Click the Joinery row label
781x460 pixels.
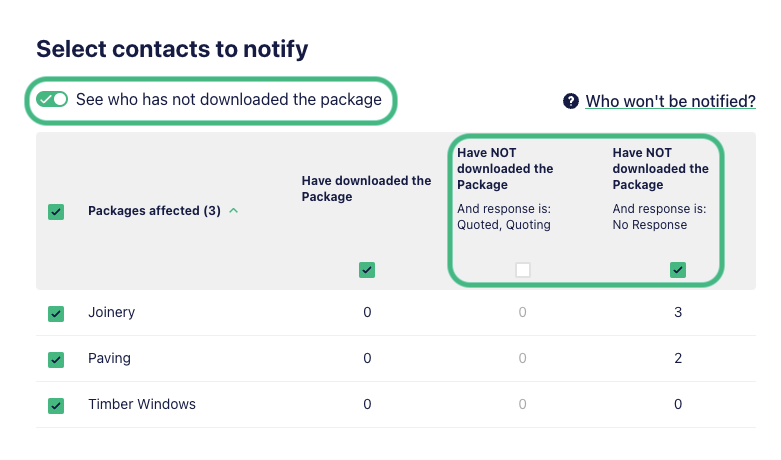pyautogui.click(x=112, y=312)
